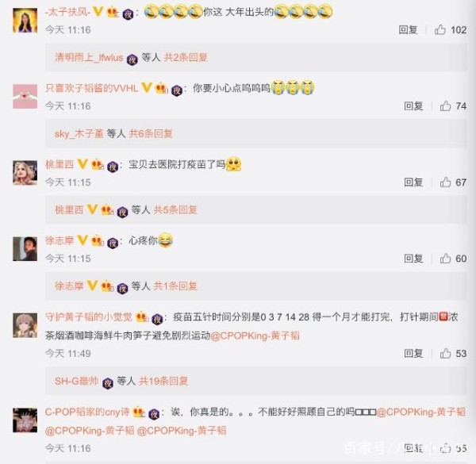Open @CPOPKing-黄子韬 mention in vaccine schedule comment

tap(255, 336)
